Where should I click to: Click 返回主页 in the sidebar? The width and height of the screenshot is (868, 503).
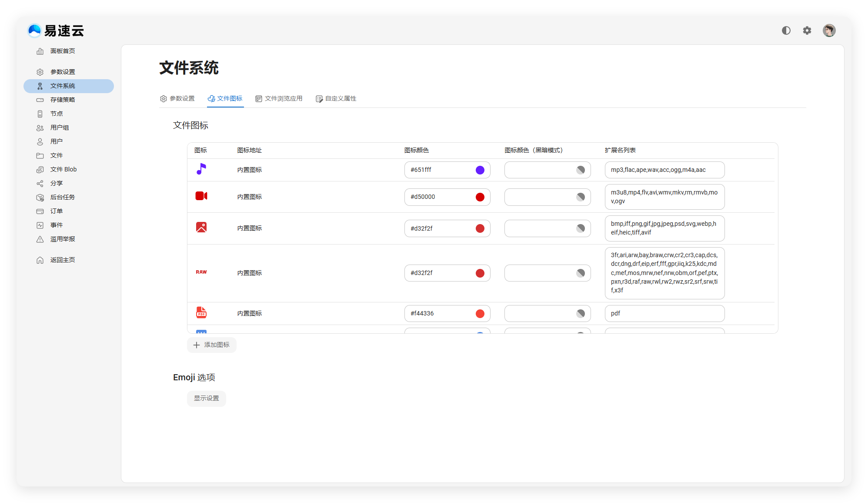pos(63,260)
